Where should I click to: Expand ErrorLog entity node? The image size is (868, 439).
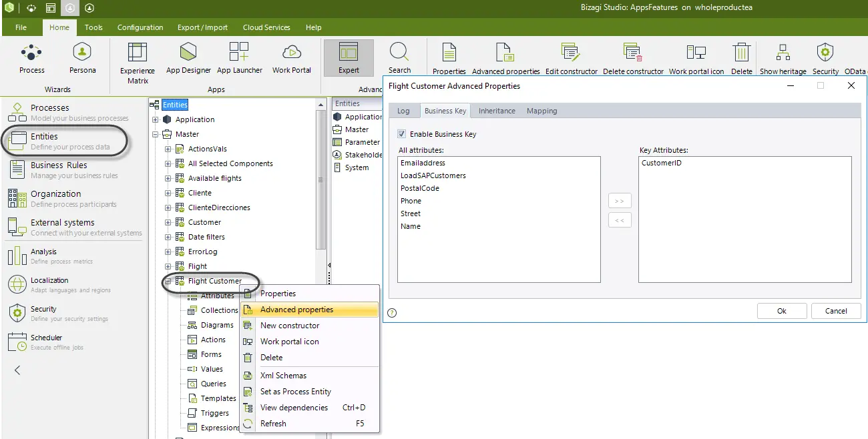point(168,252)
